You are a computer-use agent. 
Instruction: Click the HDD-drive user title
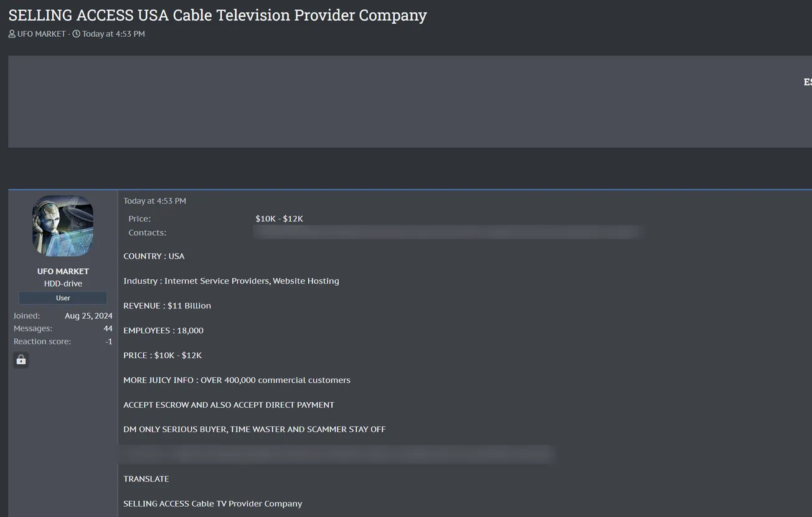tap(63, 284)
